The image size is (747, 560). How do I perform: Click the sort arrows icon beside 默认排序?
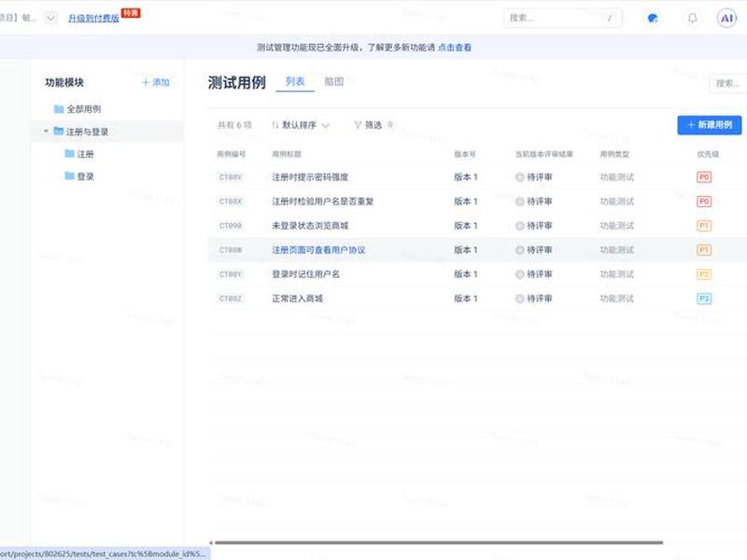point(275,125)
